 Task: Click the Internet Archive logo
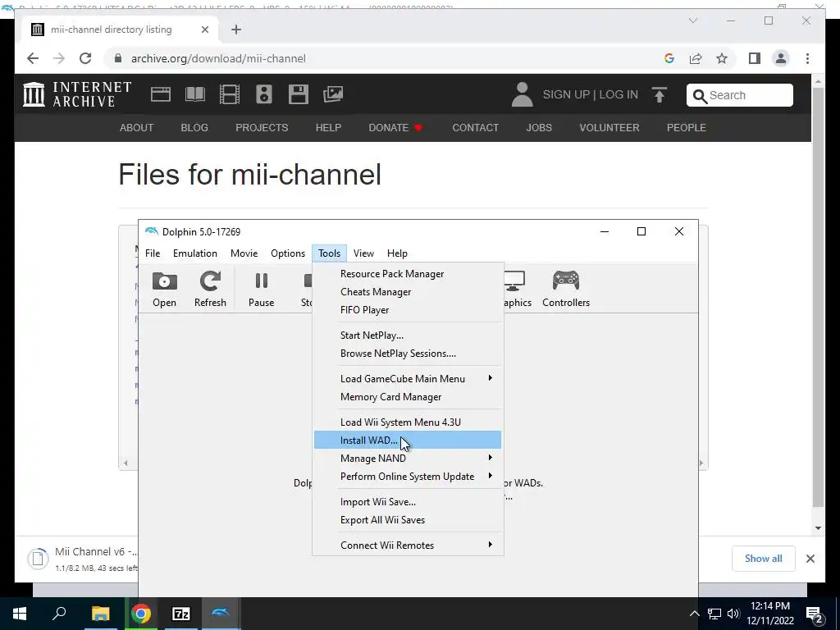click(x=77, y=94)
